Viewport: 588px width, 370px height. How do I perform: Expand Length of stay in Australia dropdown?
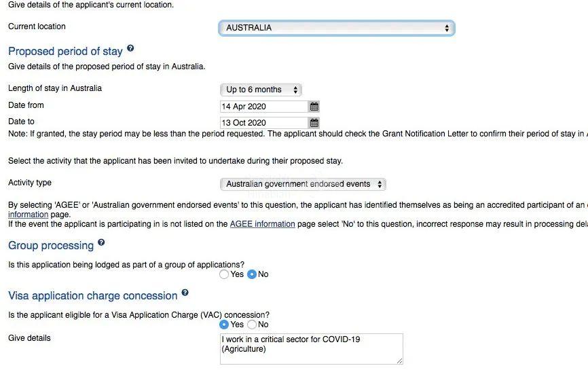click(x=261, y=90)
